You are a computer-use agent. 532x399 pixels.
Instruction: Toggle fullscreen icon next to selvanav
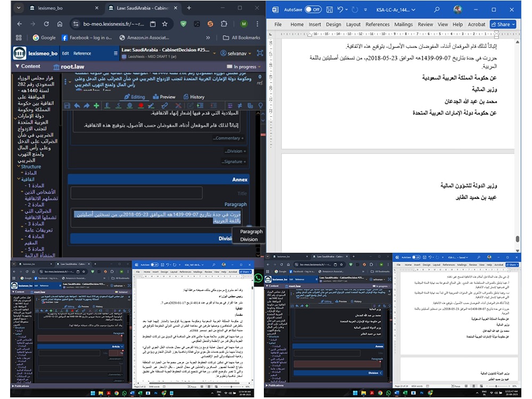[260, 53]
